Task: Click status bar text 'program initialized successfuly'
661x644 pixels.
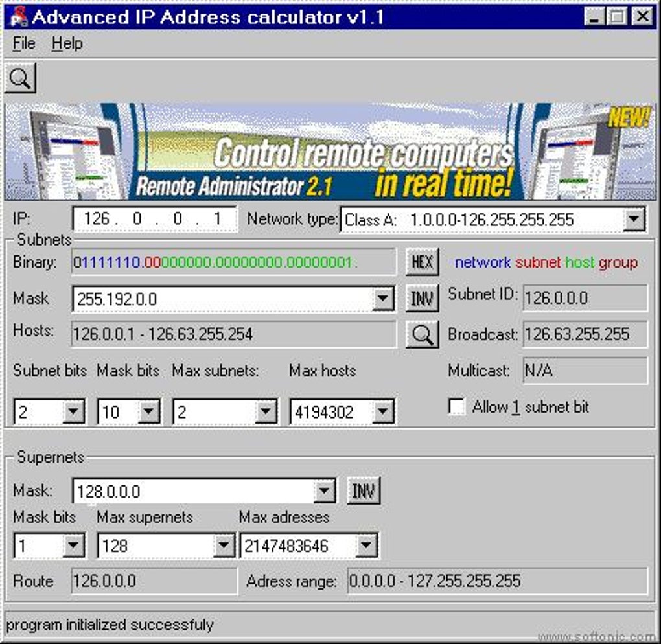Action: (x=110, y=625)
